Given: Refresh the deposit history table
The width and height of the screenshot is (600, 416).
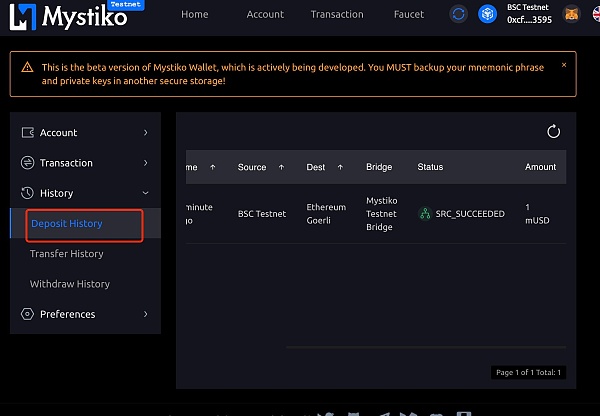Looking at the screenshot, I should pyautogui.click(x=553, y=132).
